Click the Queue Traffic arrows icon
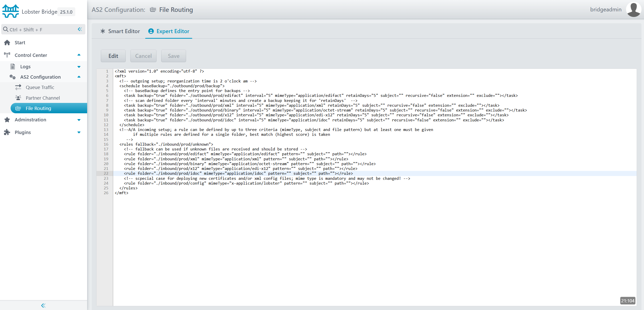 pyautogui.click(x=18, y=87)
